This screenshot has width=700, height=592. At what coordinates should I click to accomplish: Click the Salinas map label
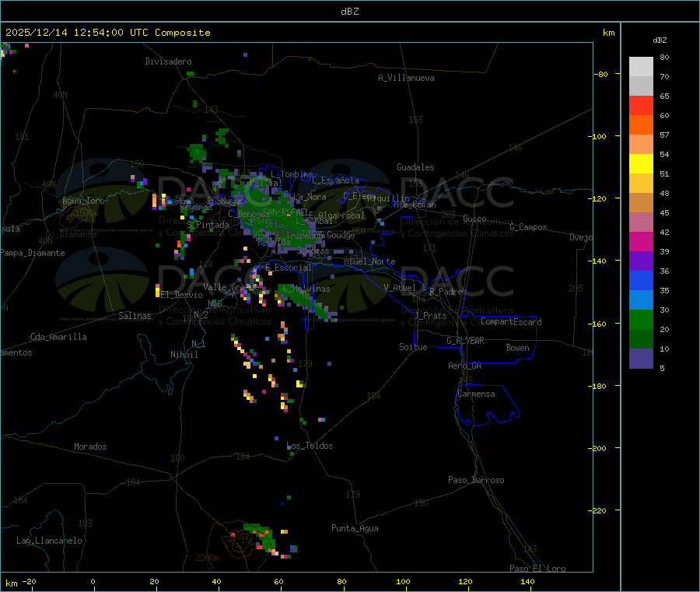[135, 316]
